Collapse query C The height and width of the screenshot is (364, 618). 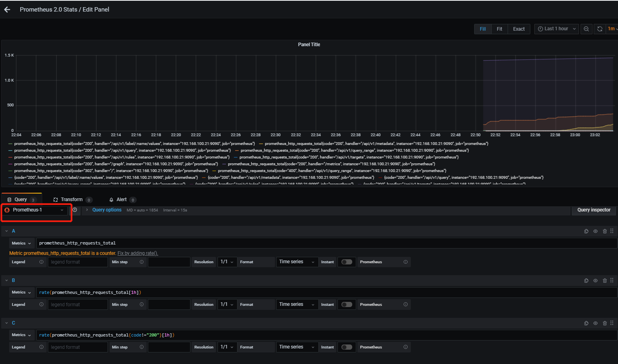coord(7,323)
